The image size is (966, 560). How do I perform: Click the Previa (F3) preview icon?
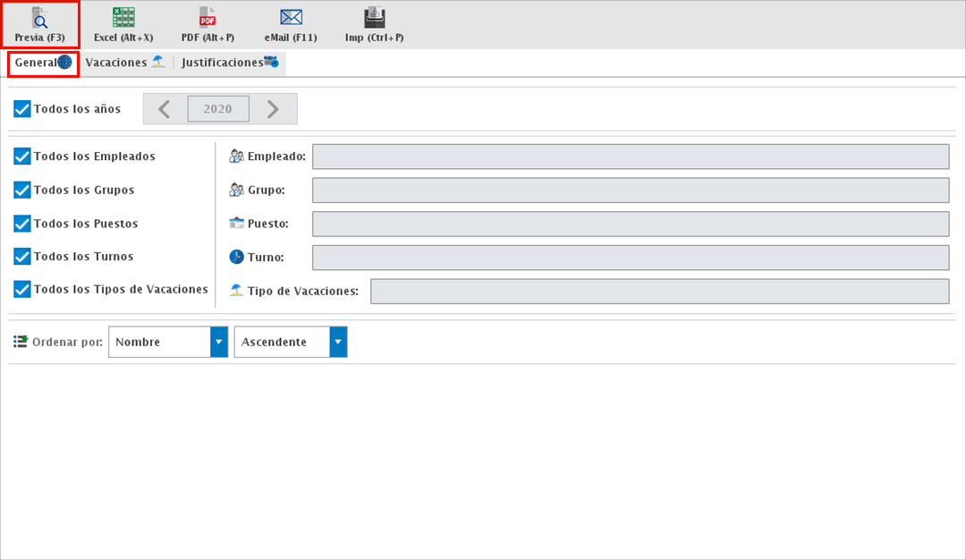[39, 17]
